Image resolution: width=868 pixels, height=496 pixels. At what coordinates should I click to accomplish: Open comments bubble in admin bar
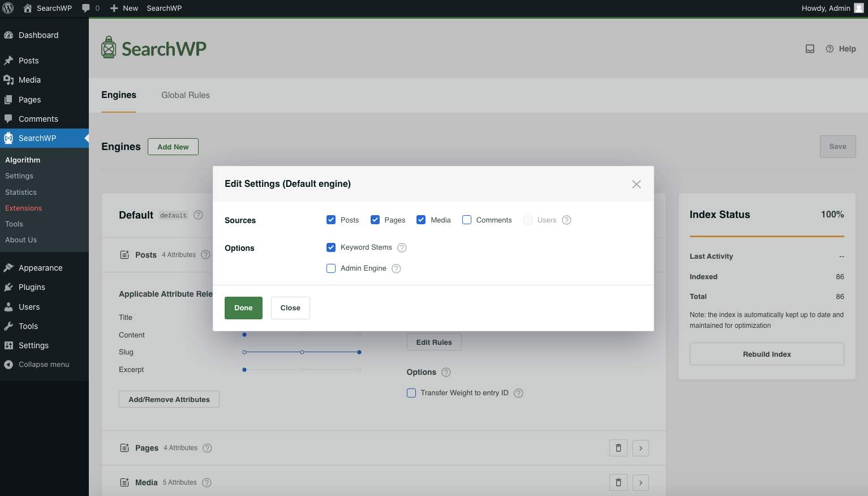91,8
